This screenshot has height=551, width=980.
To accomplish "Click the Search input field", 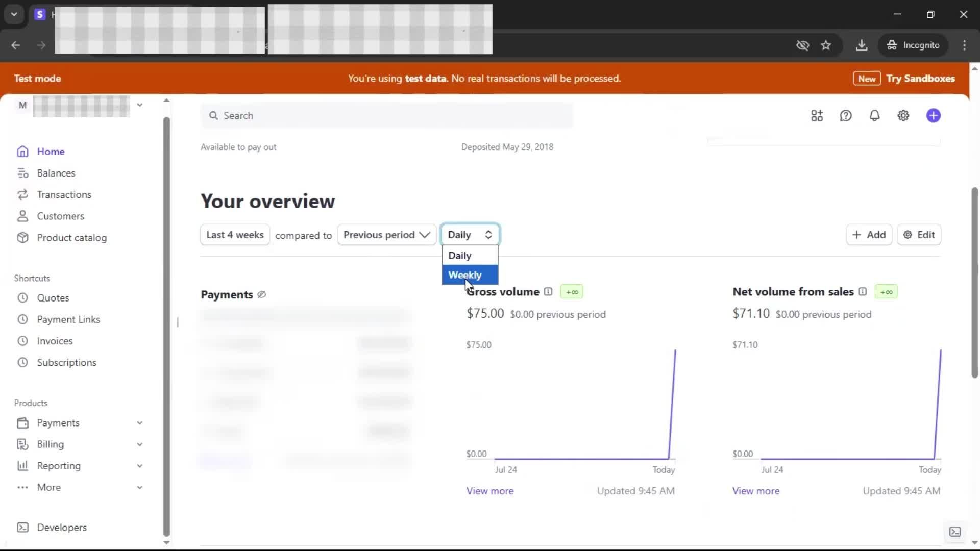I will click(387, 116).
